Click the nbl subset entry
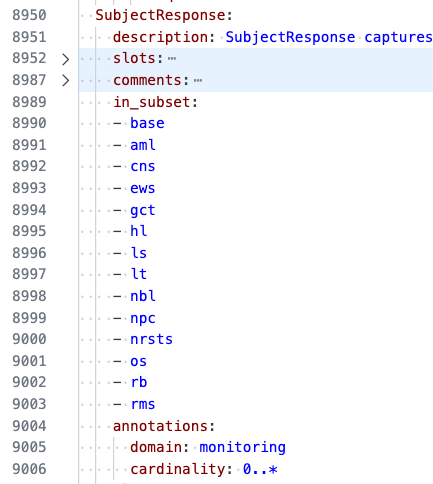 click(x=143, y=296)
